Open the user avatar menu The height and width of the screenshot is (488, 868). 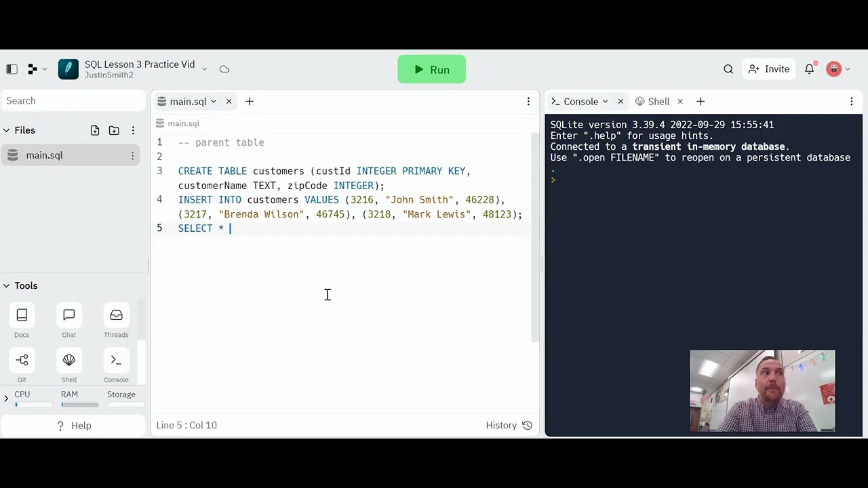click(x=834, y=69)
